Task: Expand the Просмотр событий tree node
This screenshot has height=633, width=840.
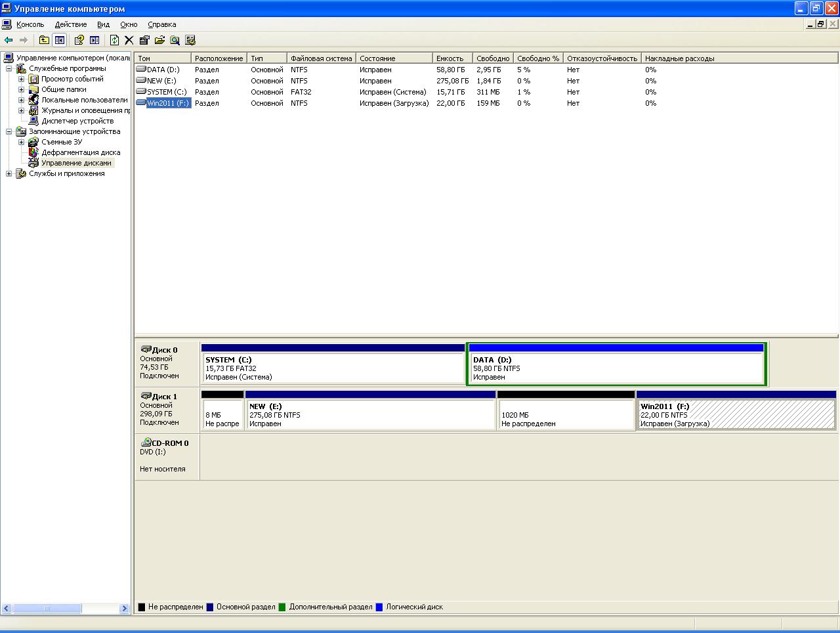Action: click(x=21, y=79)
